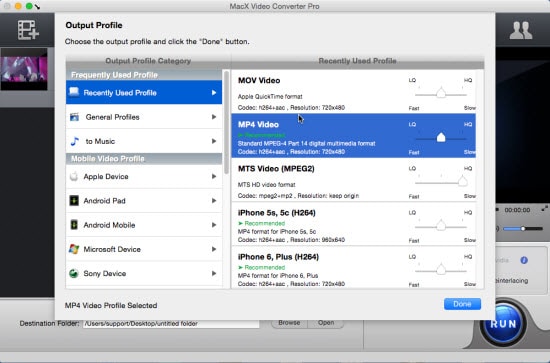
Task: Click the volume slider in preview panel
Action: tap(523, 229)
